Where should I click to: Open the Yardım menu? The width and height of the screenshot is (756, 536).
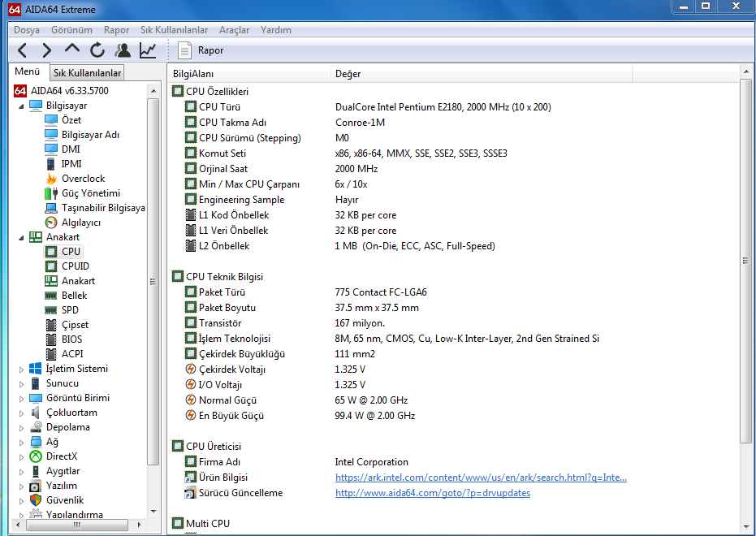click(276, 30)
